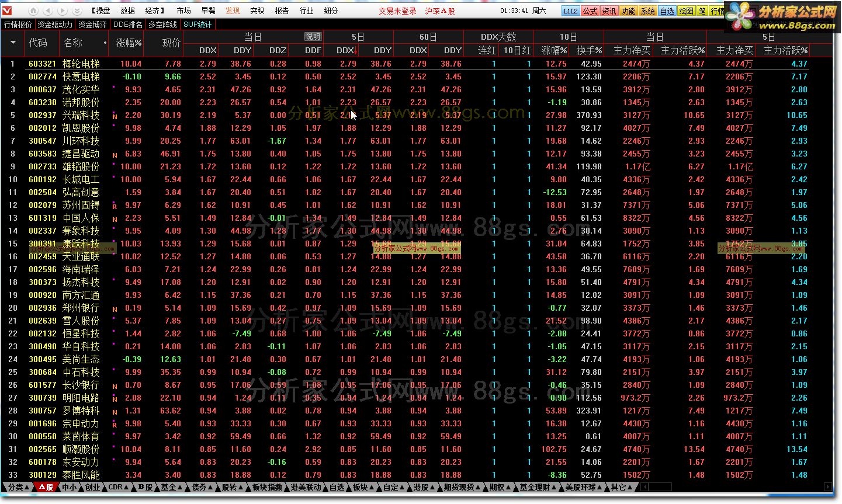Click the L1L2 toolbar button
Image resolution: width=842 pixels, height=504 pixels.
(x=570, y=11)
